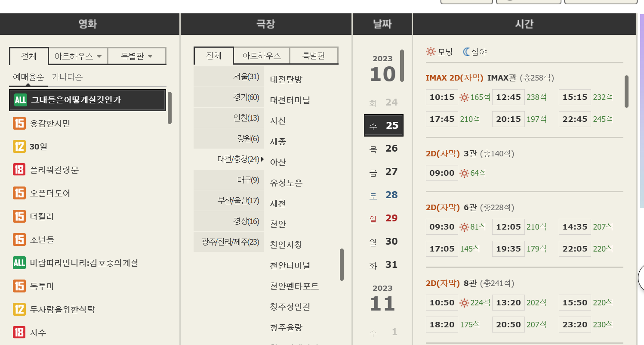644x345 pixels.
Task: Sort movies by 가나다순
Action: [67, 77]
